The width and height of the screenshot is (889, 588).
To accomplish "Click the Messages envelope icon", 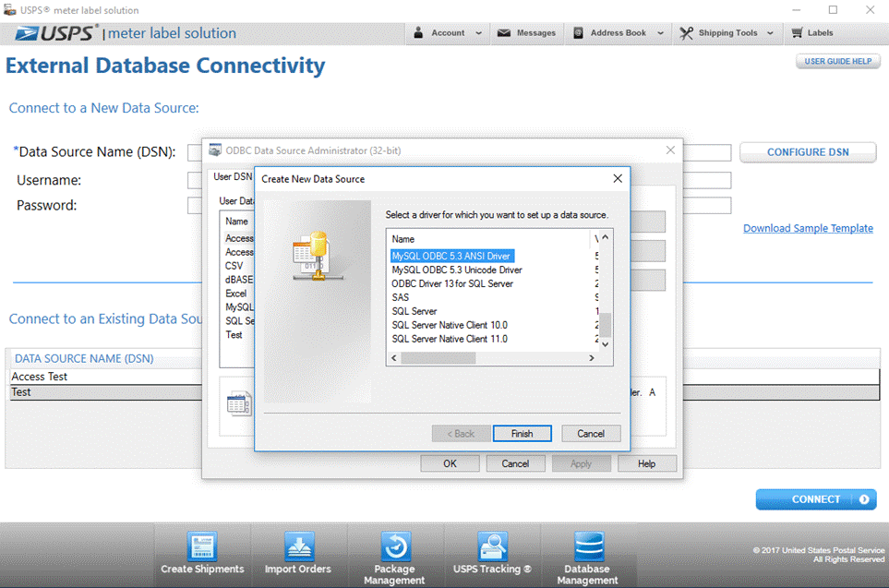I will click(503, 33).
